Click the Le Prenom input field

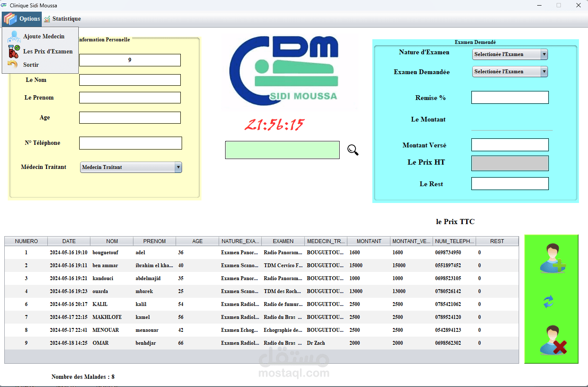pos(130,98)
